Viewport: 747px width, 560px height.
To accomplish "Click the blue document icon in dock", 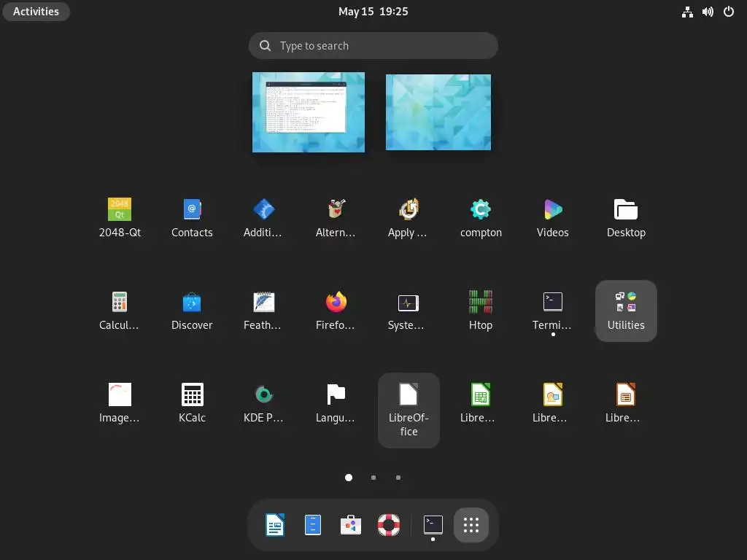I will pos(312,525).
